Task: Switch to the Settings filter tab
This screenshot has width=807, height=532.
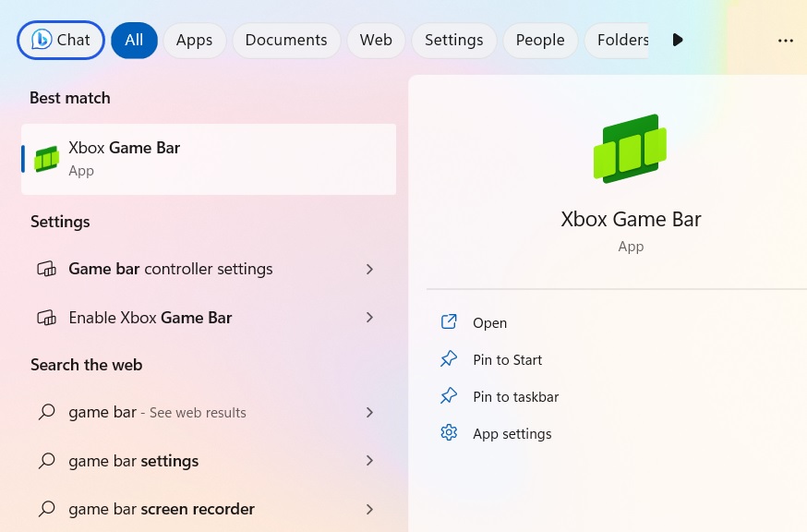Action: (453, 40)
